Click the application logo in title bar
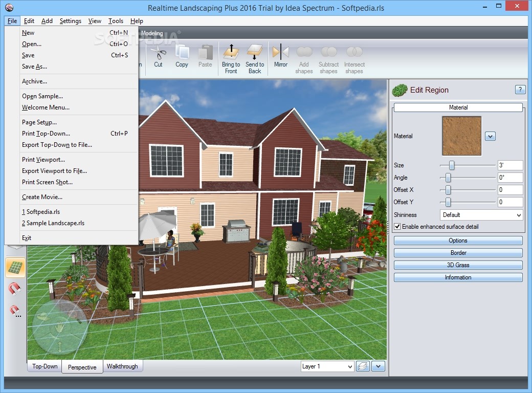This screenshot has width=532, height=393. [10, 8]
